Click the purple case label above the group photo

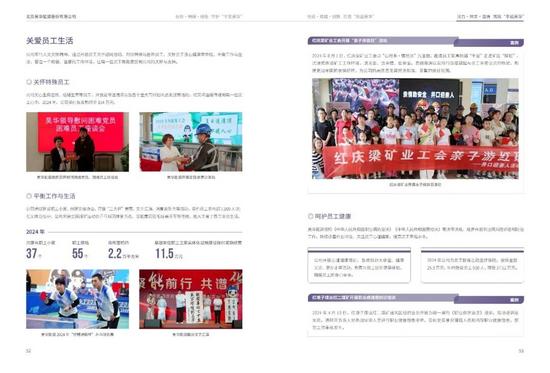point(514,42)
